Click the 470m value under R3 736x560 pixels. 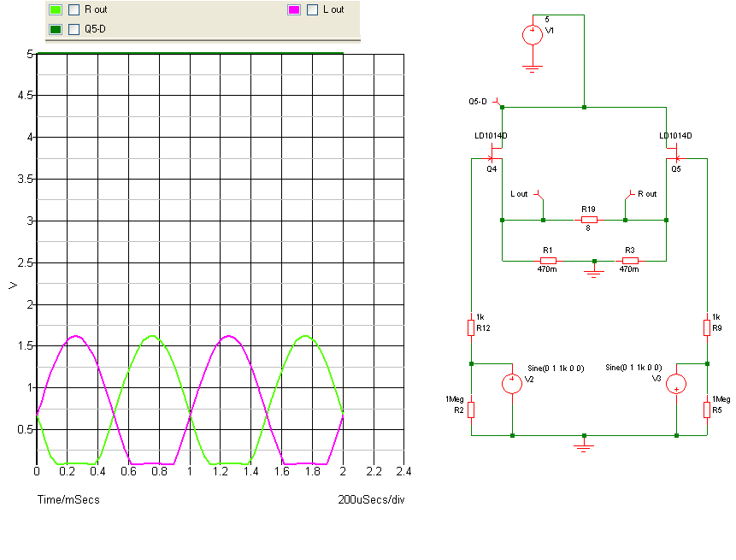[x=629, y=269]
